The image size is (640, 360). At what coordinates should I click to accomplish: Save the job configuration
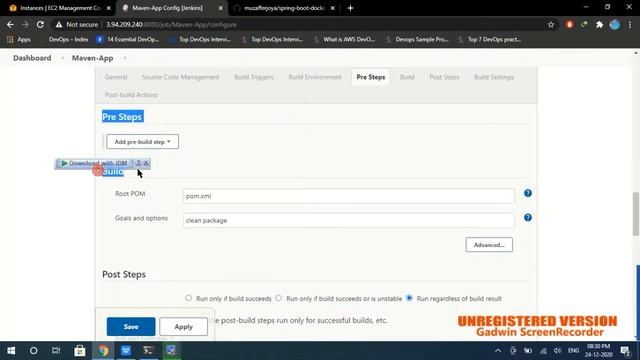click(131, 327)
